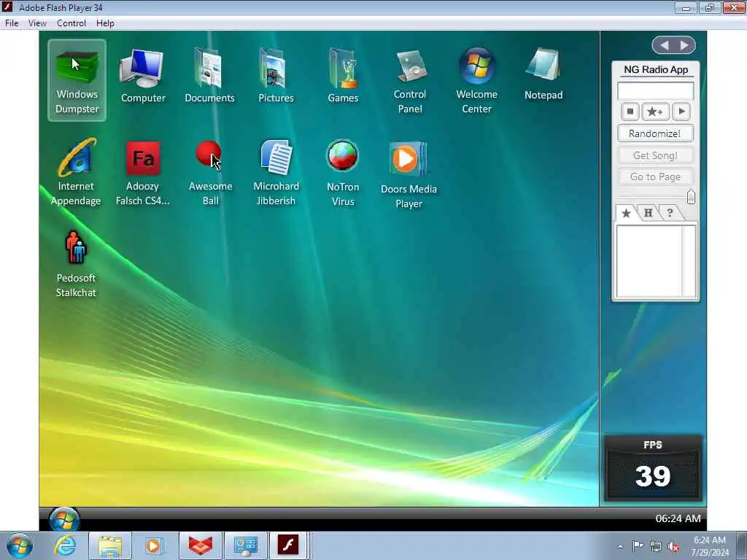Click the system tray date and time
Image resolution: width=747 pixels, height=560 pixels.
click(710, 546)
